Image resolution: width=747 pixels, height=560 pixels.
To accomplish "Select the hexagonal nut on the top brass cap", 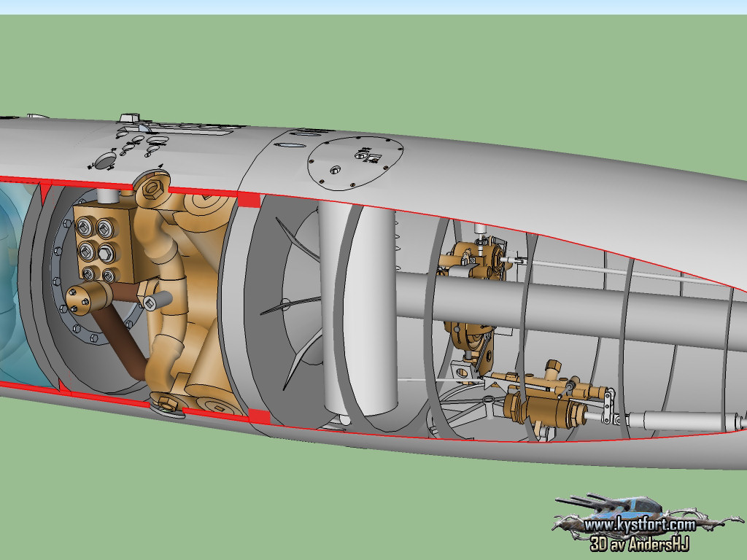I will click(x=152, y=189).
